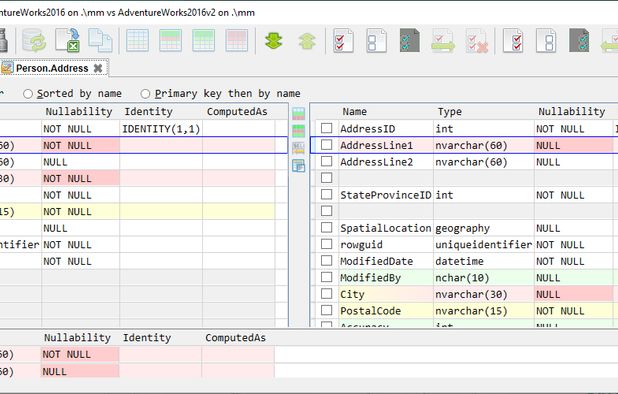Click the red NULL cell in City row
This screenshot has height=394, width=618.
pos(573,294)
